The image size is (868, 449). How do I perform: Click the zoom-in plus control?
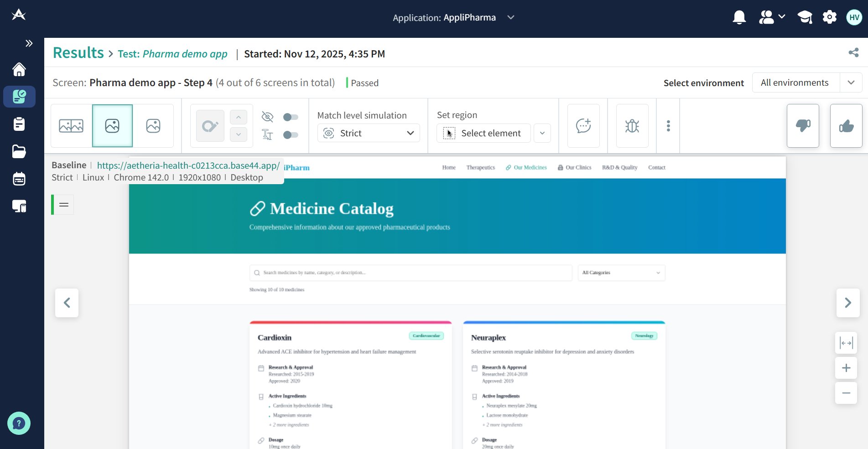[846, 368]
